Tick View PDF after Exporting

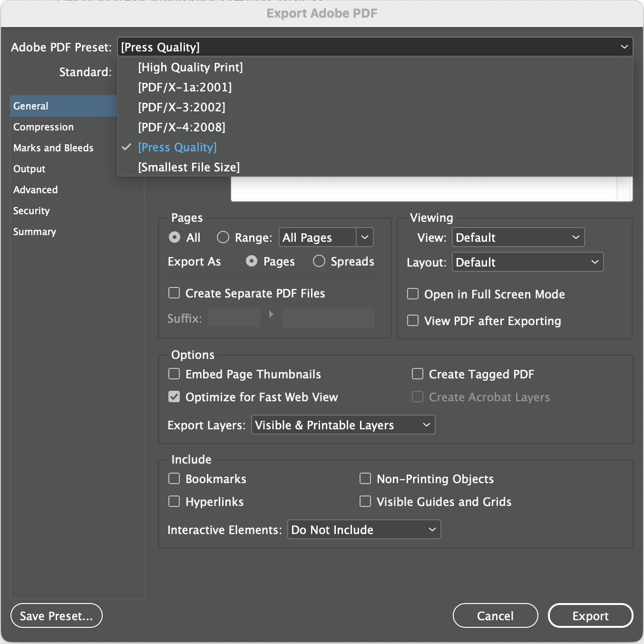tap(413, 320)
